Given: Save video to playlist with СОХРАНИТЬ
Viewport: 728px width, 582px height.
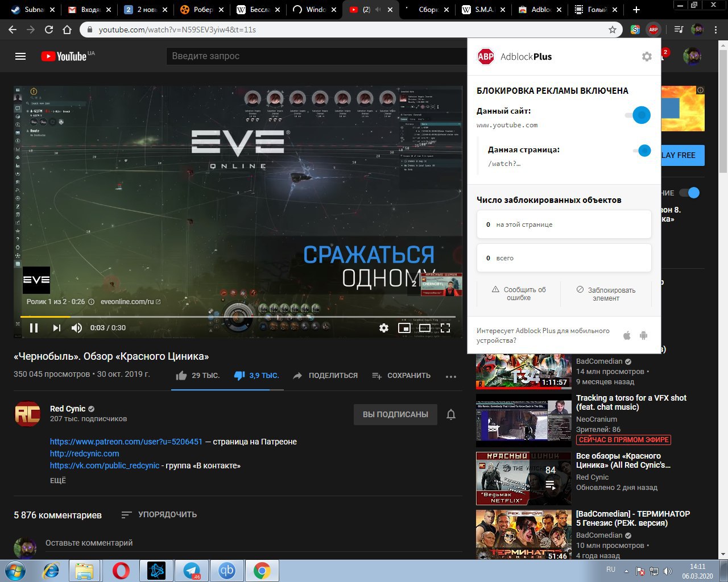Looking at the screenshot, I should [401, 376].
